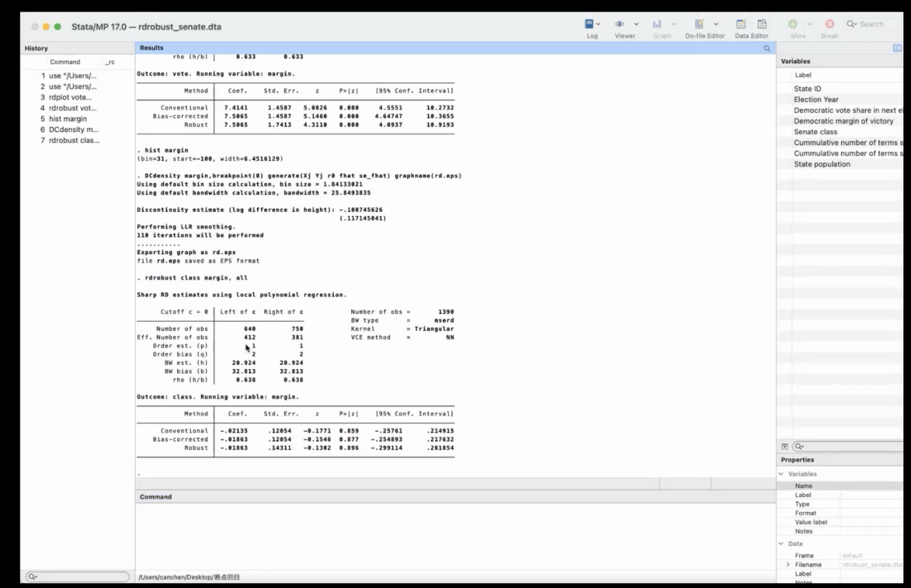Open the Log toolbar icon
The width and height of the screenshot is (911, 588).
pyautogui.click(x=589, y=24)
